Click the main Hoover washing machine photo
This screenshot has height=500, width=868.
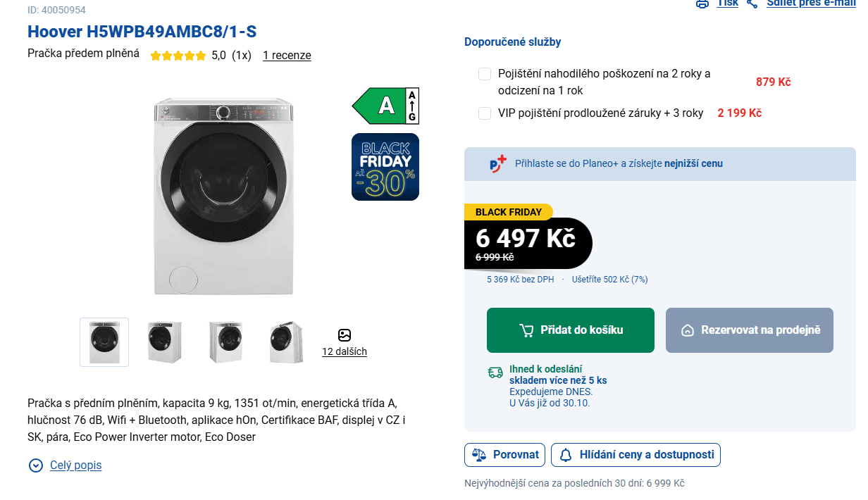pyautogui.click(x=224, y=197)
